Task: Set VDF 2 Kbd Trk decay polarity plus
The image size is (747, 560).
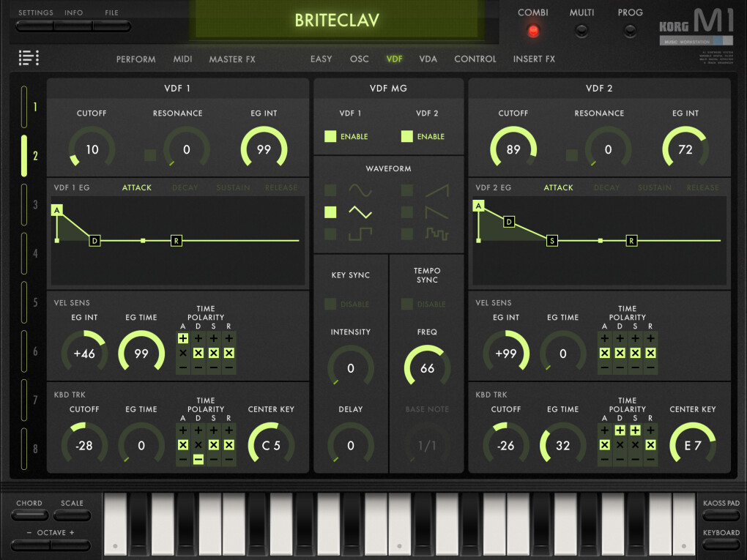Action: click(620, 430)
